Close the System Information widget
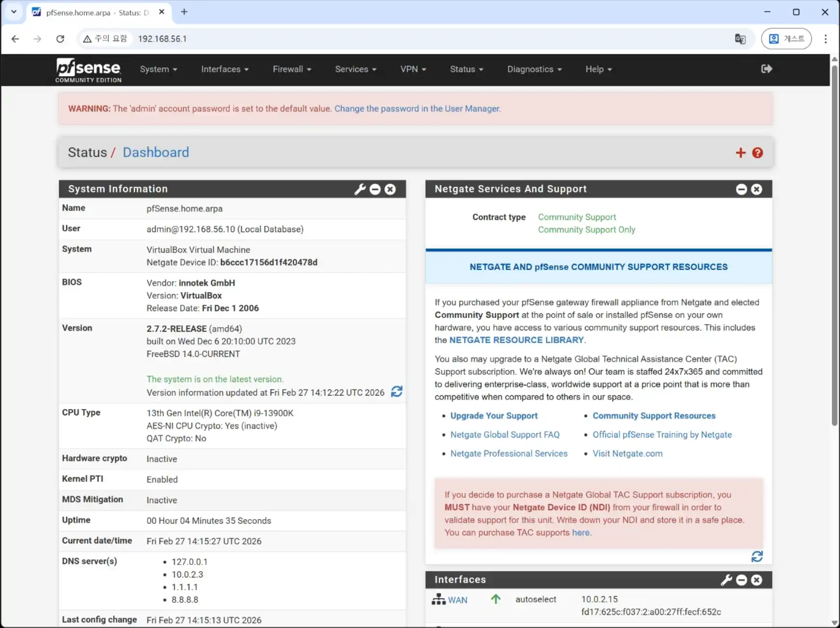Screen dimensions: 840x628 pos(390,189)
